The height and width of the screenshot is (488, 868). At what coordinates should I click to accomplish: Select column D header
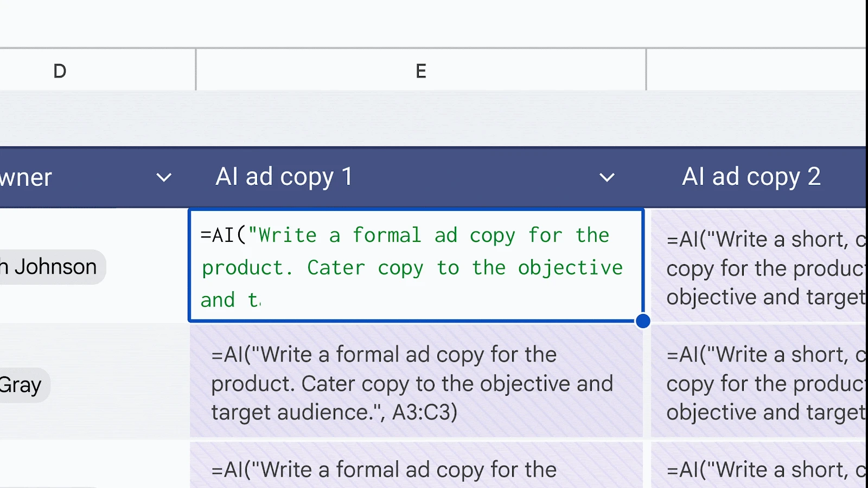(60, 70)
